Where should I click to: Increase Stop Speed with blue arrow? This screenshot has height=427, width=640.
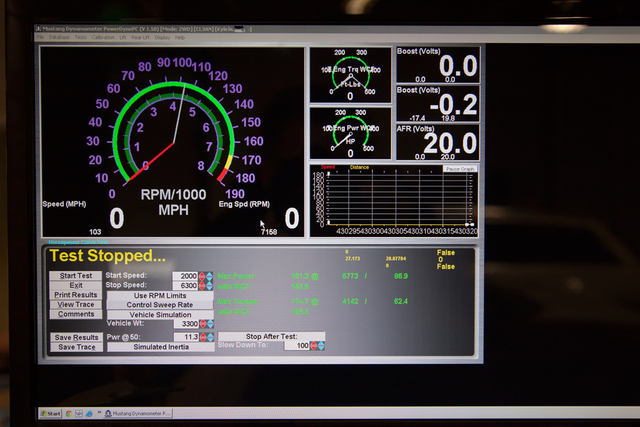[x=209, y=285]
